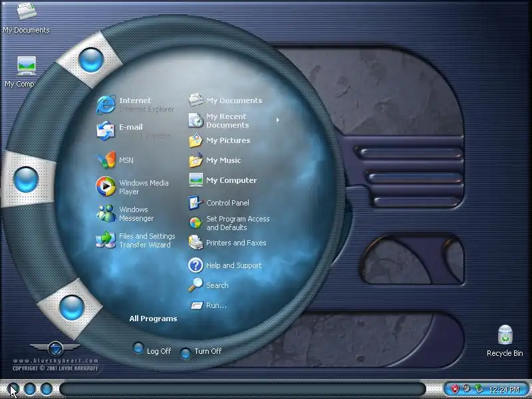Click the Start orb on taskbar
Screen dimensions: 532x399
tap(13, 388)
